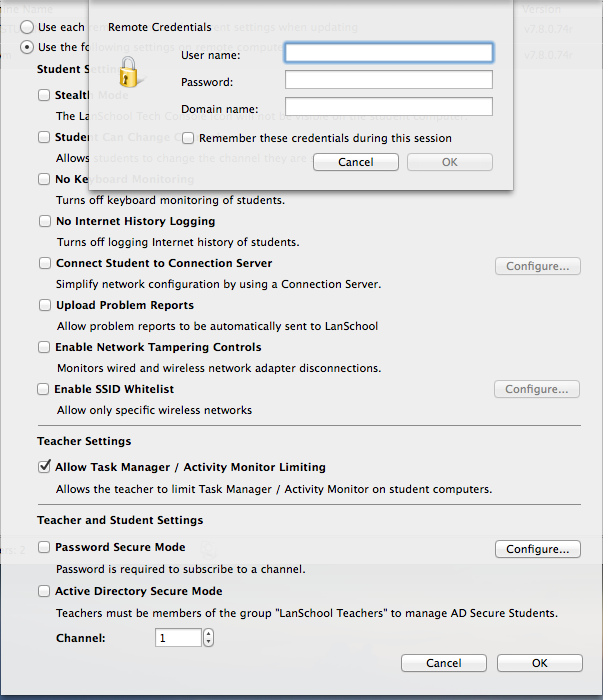Check Active Directory Secure Mode

pyautogui.click(x=44, y=591)
